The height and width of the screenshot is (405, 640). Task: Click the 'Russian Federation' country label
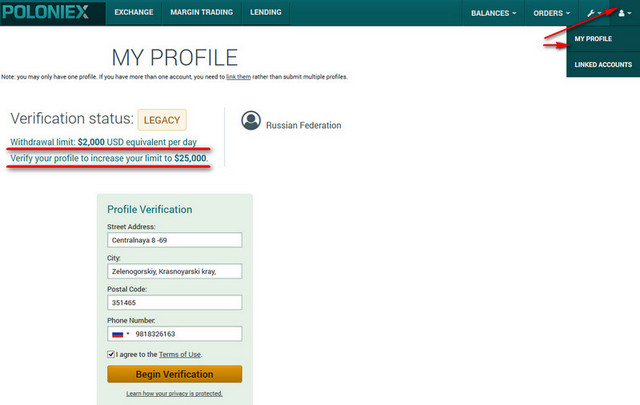(304, 125)
